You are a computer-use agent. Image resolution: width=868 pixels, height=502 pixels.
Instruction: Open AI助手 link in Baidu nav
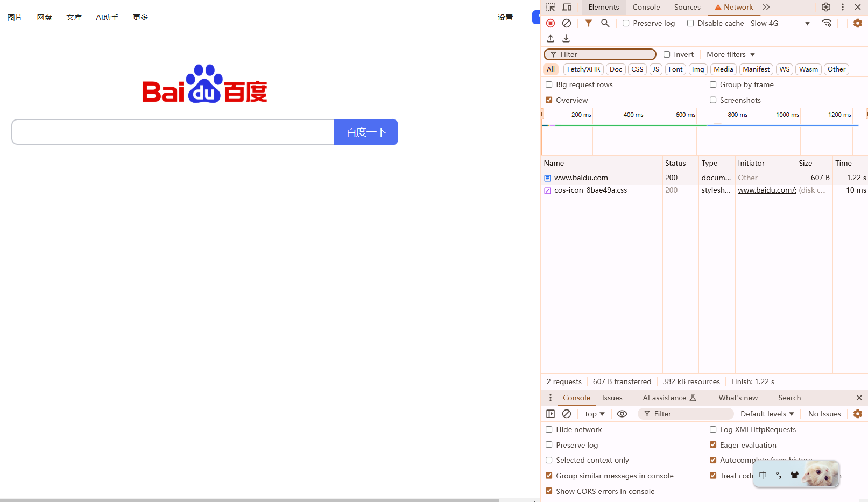107,17
